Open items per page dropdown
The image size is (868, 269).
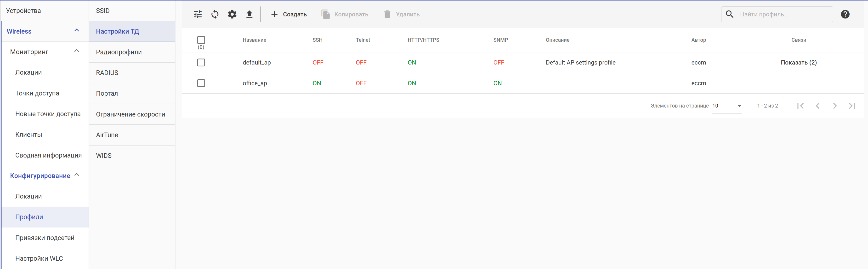click(727, 106)
